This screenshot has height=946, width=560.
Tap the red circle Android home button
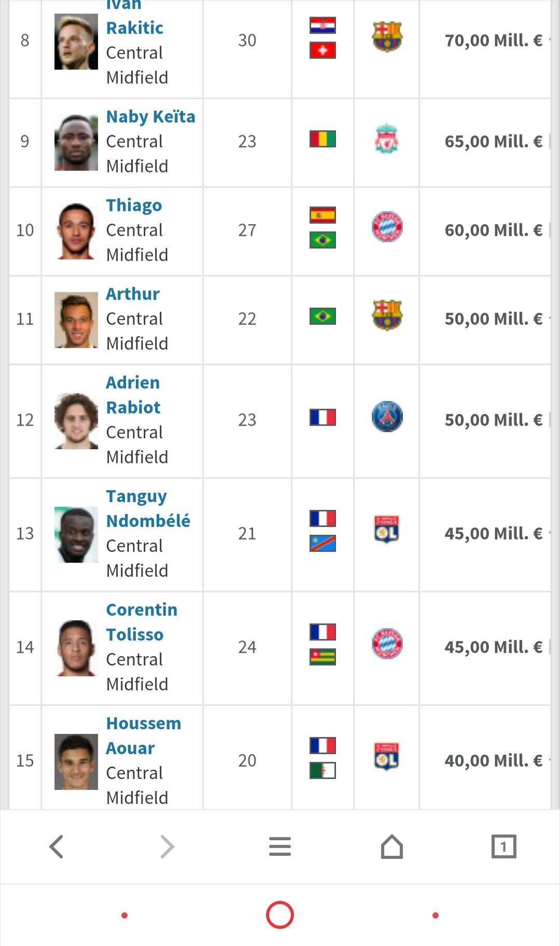(x=280, y=915)
